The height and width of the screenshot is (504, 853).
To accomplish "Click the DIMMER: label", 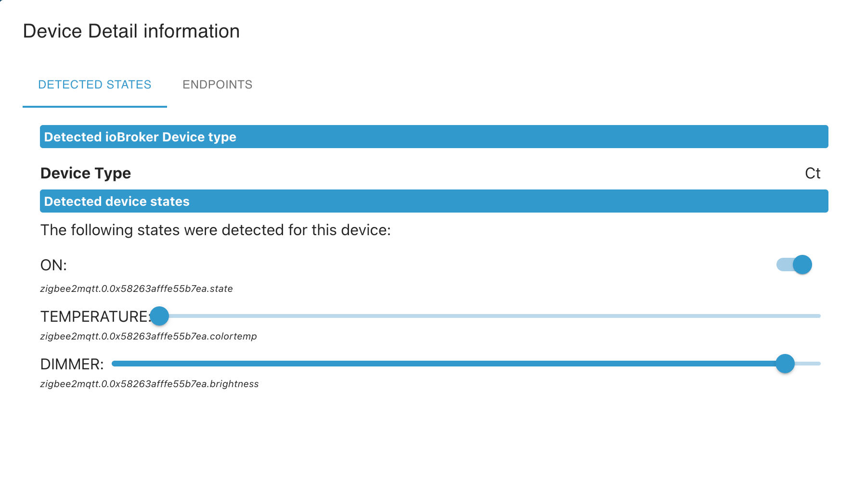I will point(72,364).
